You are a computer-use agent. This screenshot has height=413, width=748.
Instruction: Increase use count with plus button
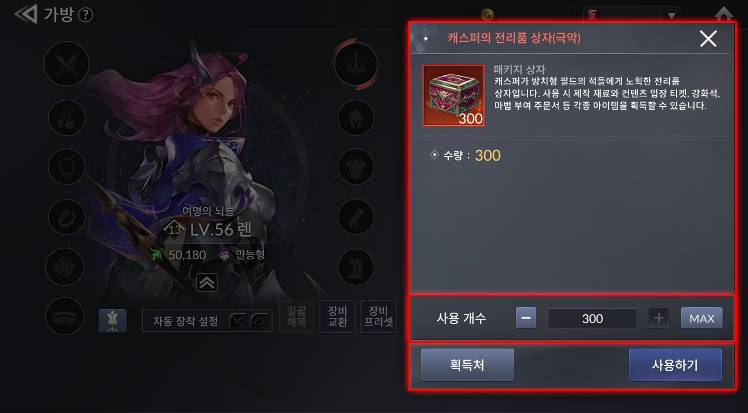[x=658, y=318]
